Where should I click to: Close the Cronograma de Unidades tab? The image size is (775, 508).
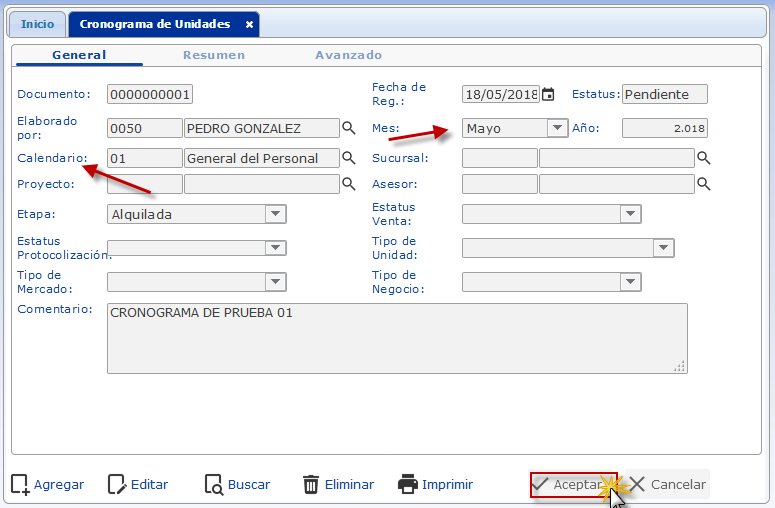click(250, 24)
